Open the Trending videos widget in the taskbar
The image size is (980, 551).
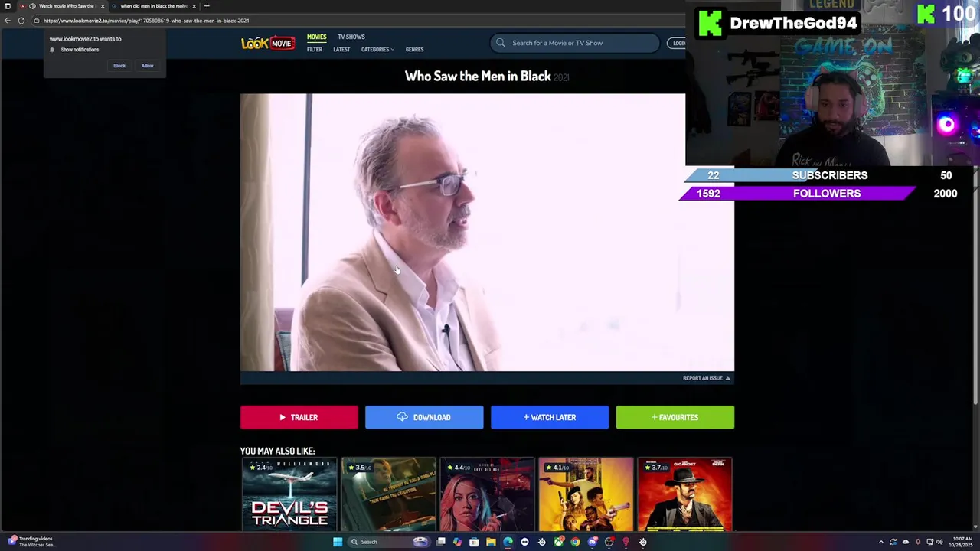31,541
